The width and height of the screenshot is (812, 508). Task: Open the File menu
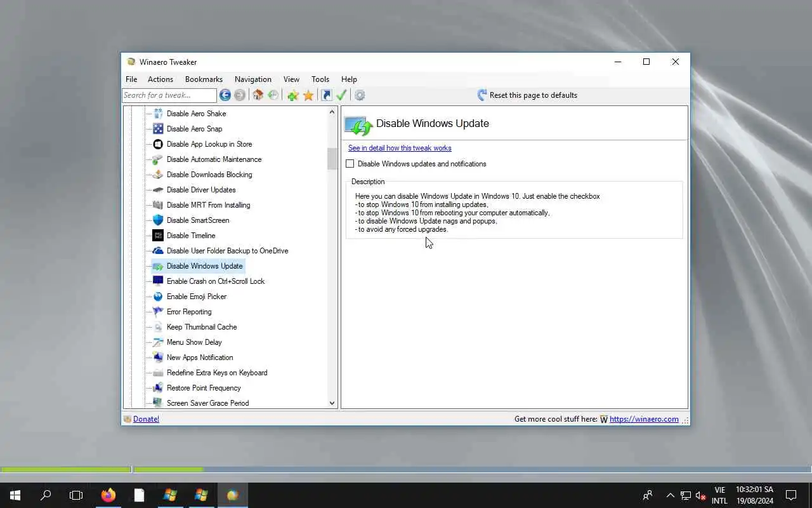point(131,79)
